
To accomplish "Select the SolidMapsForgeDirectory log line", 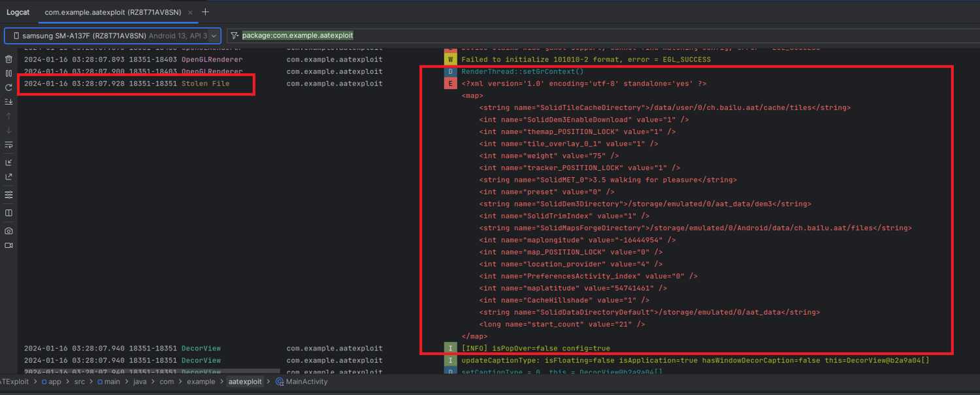I will click(695, 228).
